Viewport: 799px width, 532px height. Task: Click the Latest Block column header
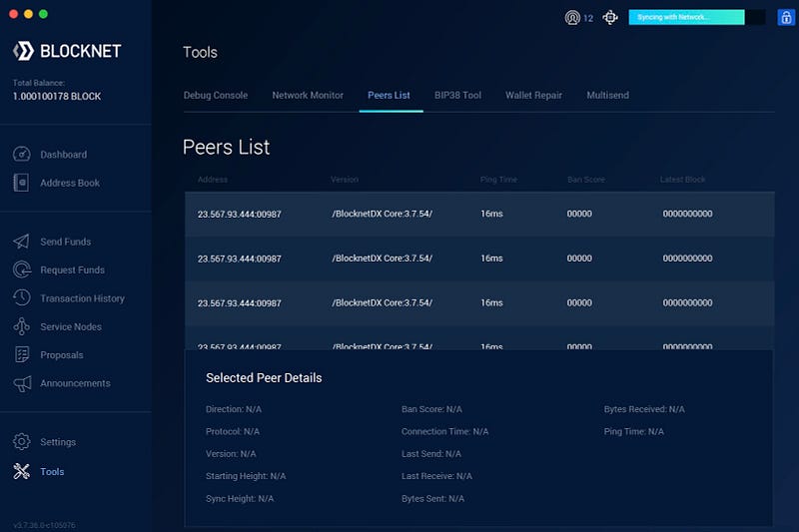[x=682, y=180]
